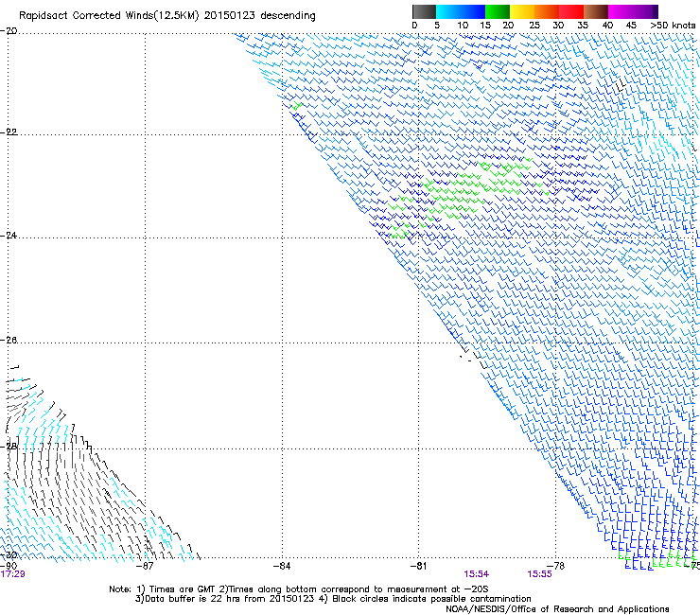Click the cyan 5-10 knots legend swatch
This screenshot has width=700, height=615.
click(x=448, y=11)
